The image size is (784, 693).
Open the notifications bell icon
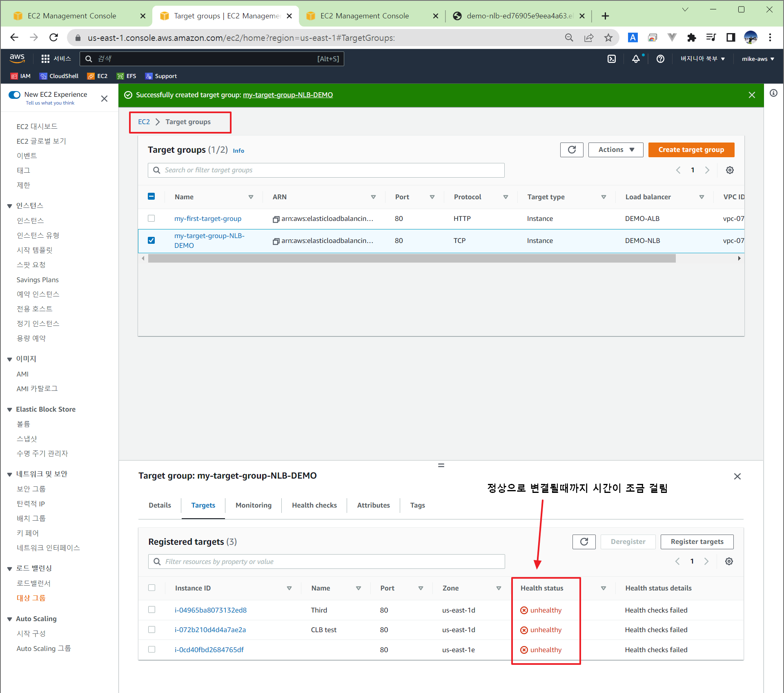click(x=636, y=59)
